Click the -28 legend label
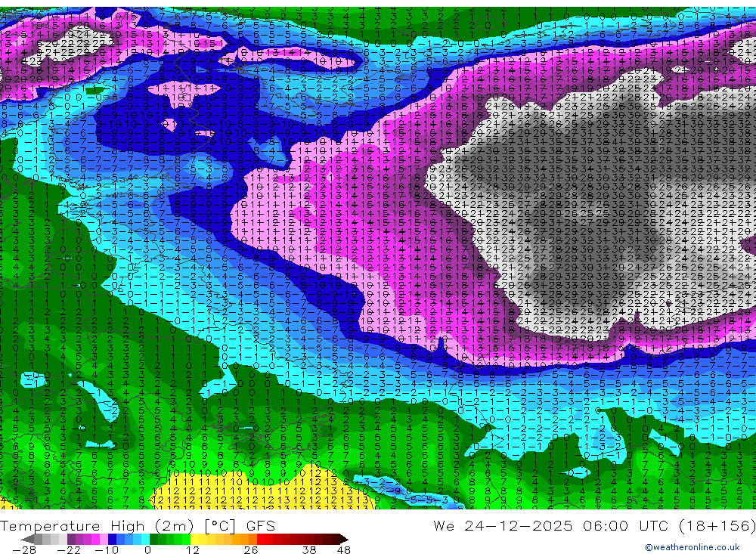This screenshot has height=554, width=756. pyautogui.click(x=24, y=549)
